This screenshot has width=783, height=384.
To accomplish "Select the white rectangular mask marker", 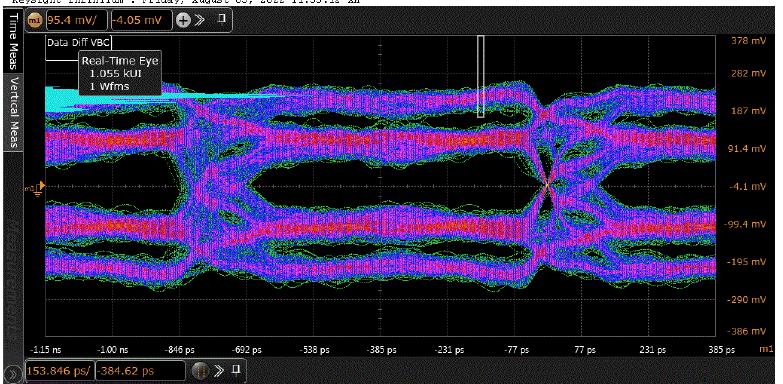I will [480, 76].
